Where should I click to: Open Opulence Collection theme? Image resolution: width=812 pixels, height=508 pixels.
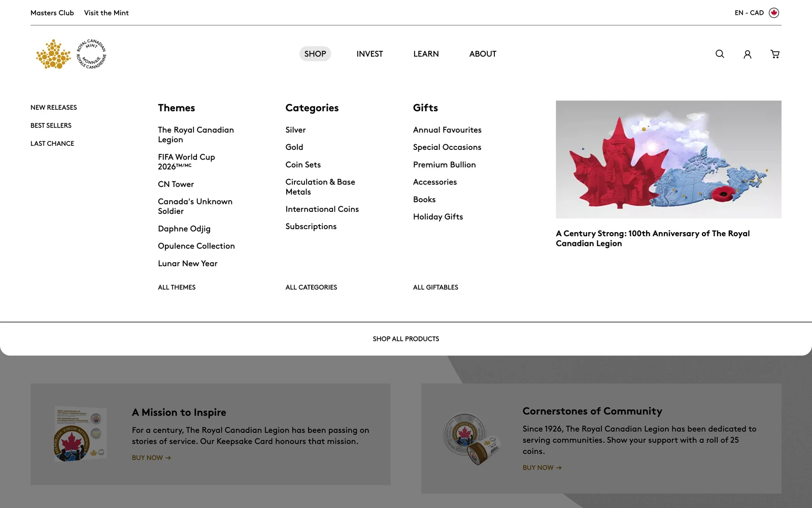pyautogui.click(x=196, y=246)
